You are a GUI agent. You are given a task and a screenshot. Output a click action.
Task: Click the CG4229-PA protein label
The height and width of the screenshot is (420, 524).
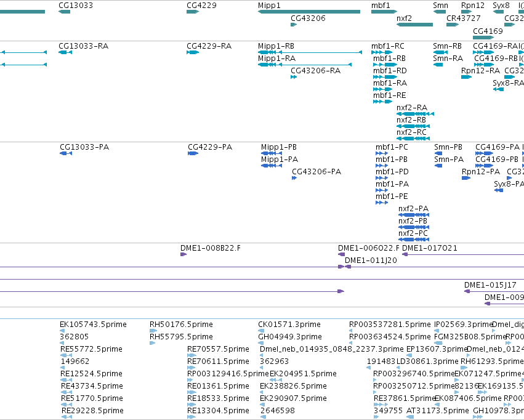[210, 147]
